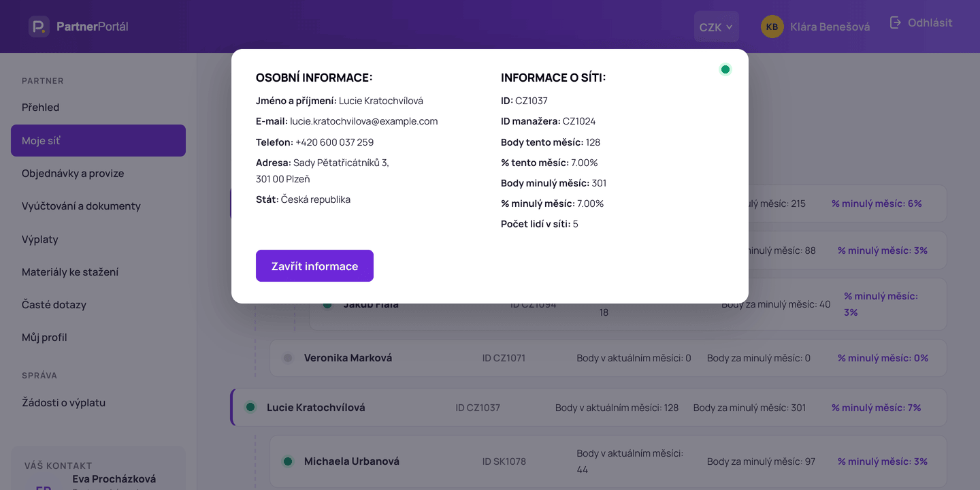Click "Počet lidí v síti: 5"
Image resolution: width=980 pixels, height=490 pixels.
[x=540, y=224]
